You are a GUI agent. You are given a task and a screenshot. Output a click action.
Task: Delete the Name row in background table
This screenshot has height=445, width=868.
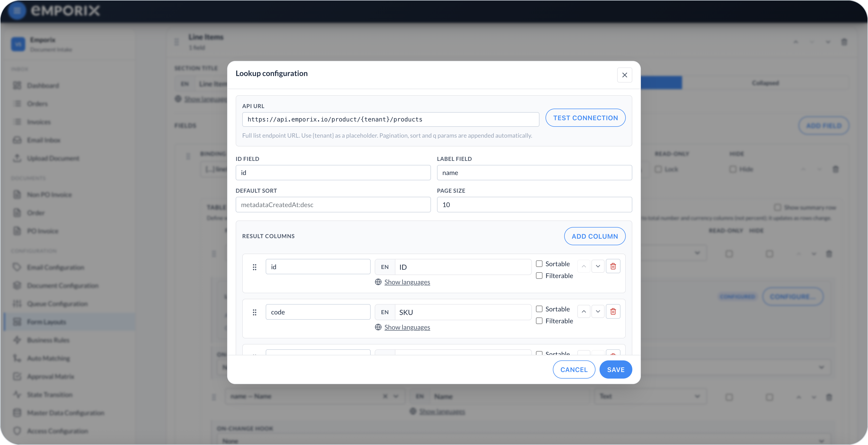(x=829, y=398)
